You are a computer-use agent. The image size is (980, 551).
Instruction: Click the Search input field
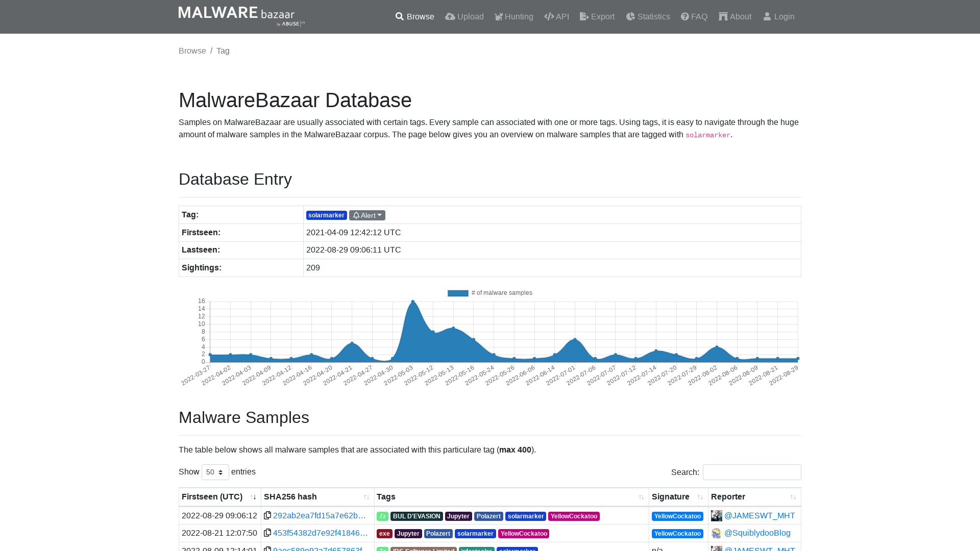751,472
